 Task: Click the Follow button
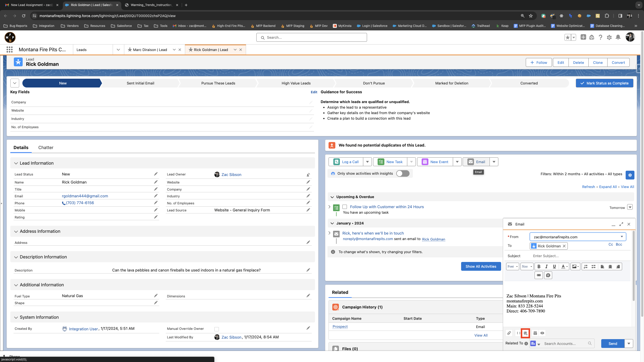[x=539, y=63]
